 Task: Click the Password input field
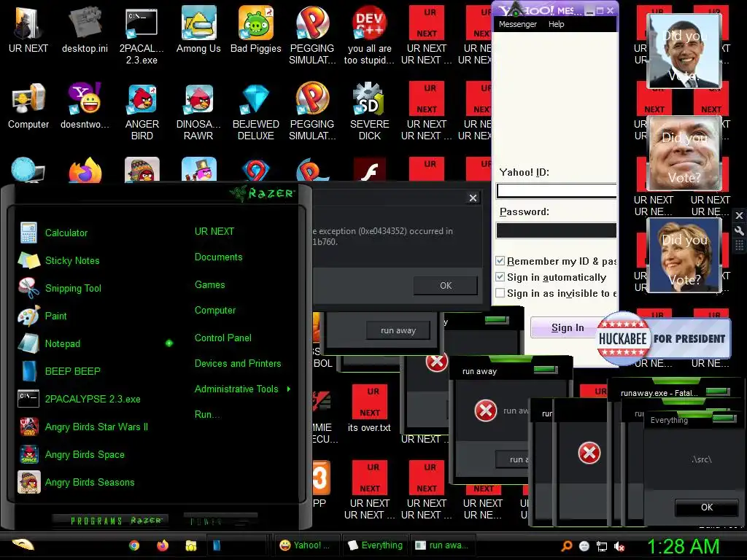click(x=557, y=230)
